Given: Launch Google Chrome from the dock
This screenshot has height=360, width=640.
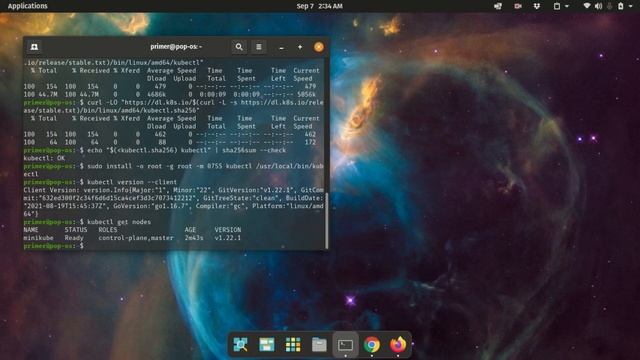Looking at the screenshot, I should (x=371, y=344).
